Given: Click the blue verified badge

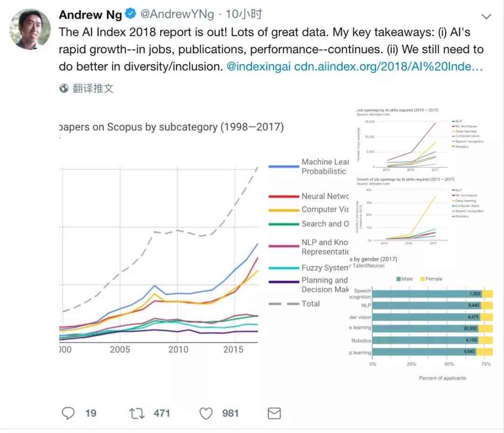Looking at the screenshot, I should (x=130, y=14).
